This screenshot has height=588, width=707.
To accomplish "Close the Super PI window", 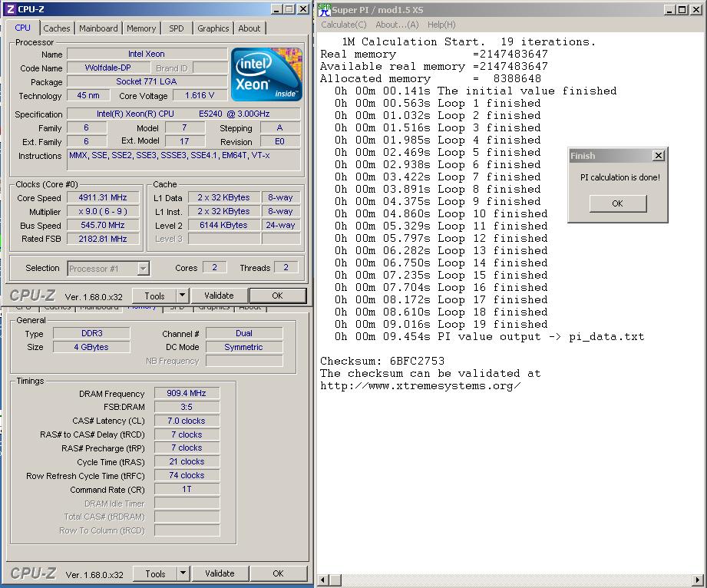I will 696,9.
